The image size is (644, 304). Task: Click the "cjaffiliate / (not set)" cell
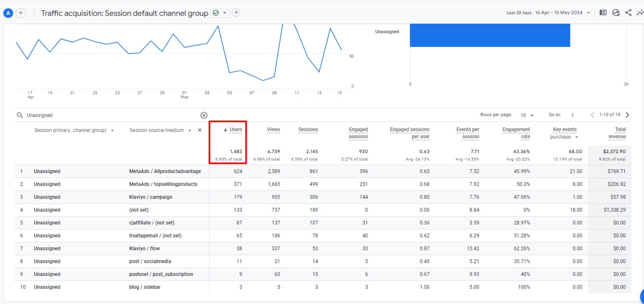coord(152,223)
